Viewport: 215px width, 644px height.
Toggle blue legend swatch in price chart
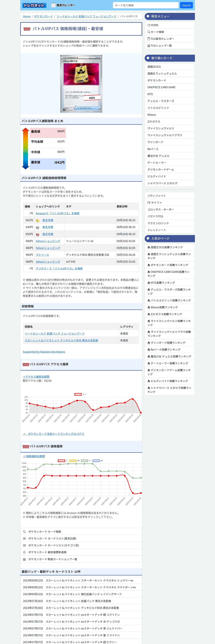tap(96, 461)
